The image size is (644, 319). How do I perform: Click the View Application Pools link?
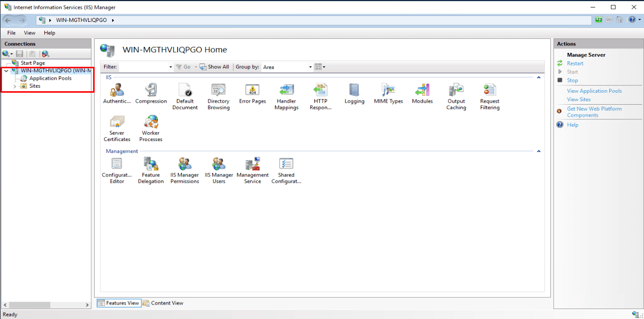point(594,91)
